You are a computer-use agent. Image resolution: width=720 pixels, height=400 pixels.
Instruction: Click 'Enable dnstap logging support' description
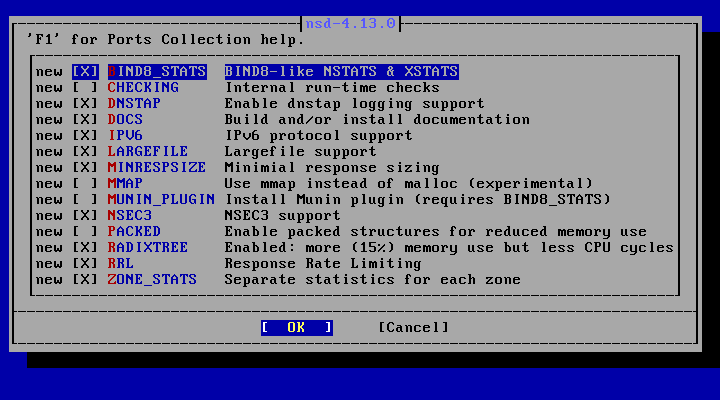(x=355, y=104)
